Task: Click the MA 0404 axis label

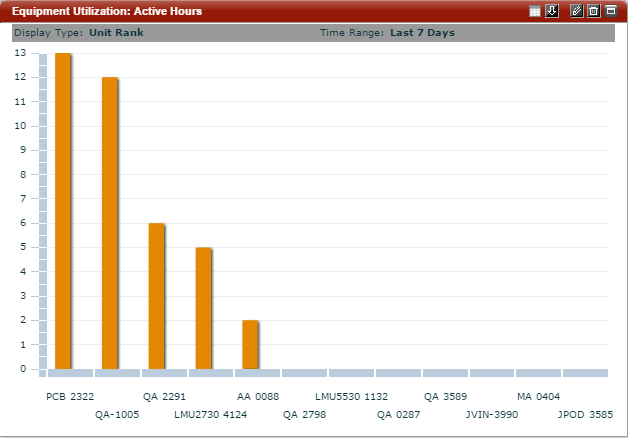Action: [x=539, y=397]
